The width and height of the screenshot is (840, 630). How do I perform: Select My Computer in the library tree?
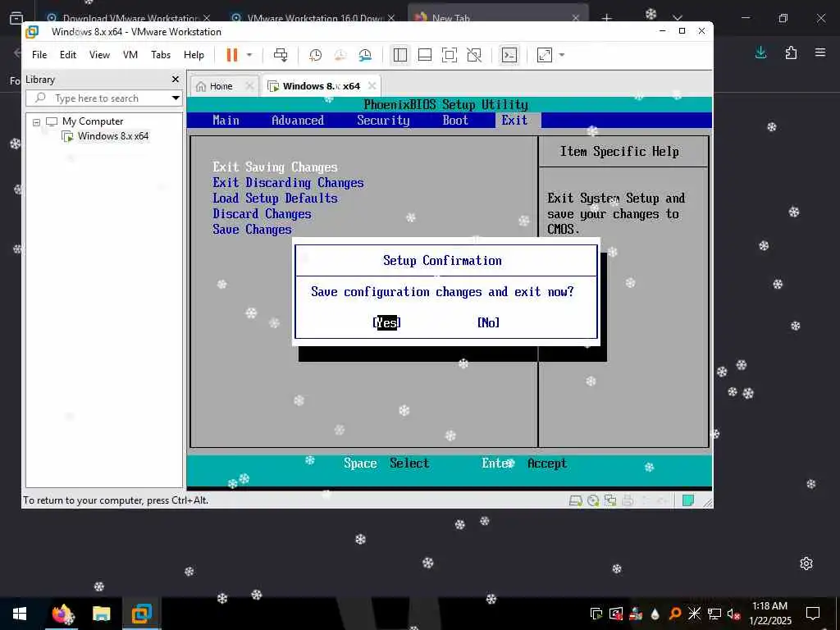pyautogui.click(x=92, y=121)
